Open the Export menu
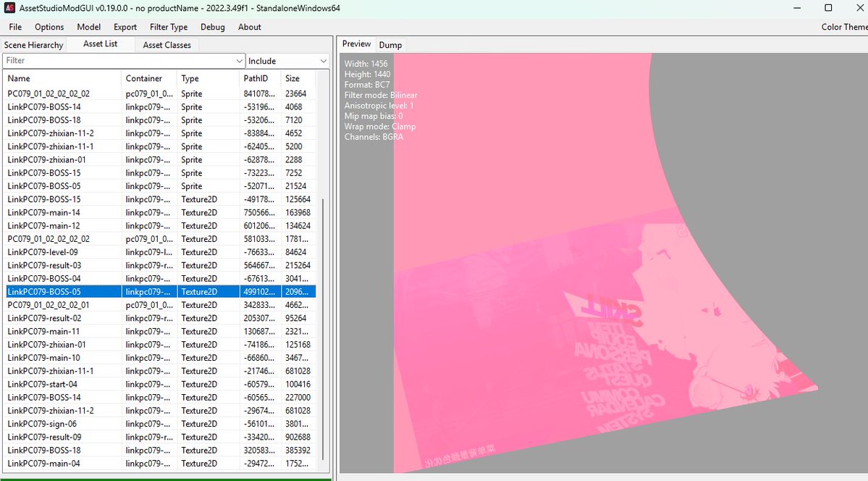This screenshot has height=481, width=868. click(125, 27)
